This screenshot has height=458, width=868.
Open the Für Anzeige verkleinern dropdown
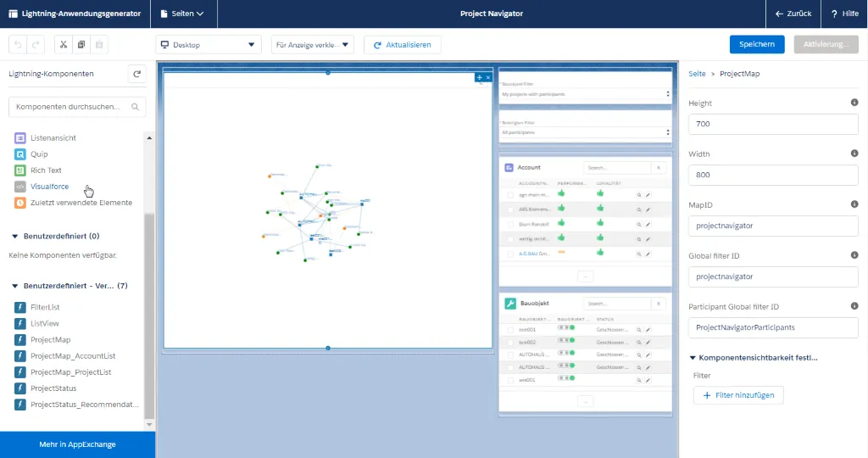[312, 45]
